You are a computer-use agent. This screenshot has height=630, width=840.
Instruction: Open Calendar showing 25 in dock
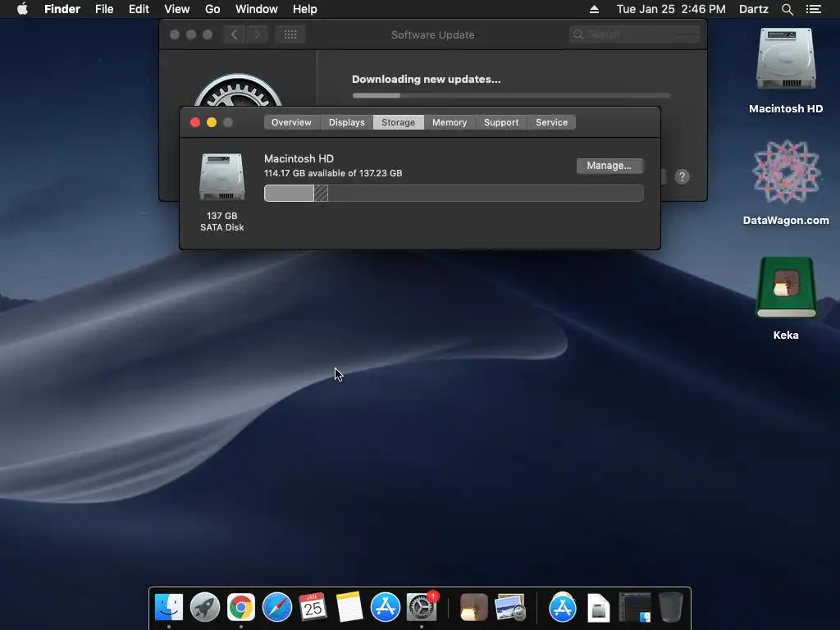click(x=313, y=608)
